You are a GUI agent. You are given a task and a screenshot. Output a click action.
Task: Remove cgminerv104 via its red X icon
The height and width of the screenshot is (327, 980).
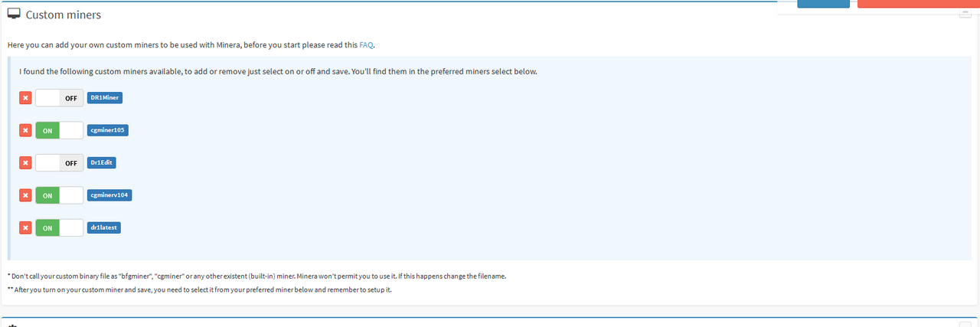tap(25, 195)
